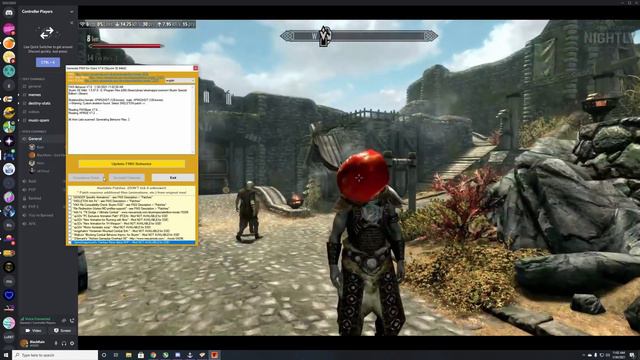Open the teal circle server icon

click(x=9, y=71)
